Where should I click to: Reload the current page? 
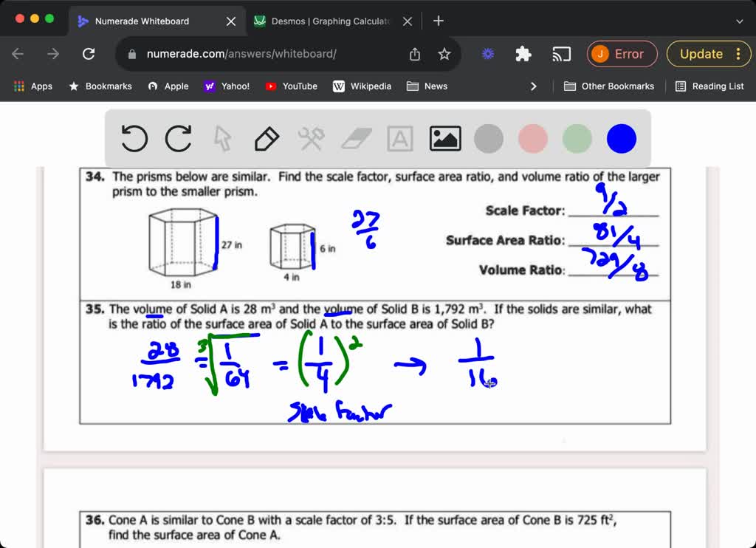(x=89, y=54)
